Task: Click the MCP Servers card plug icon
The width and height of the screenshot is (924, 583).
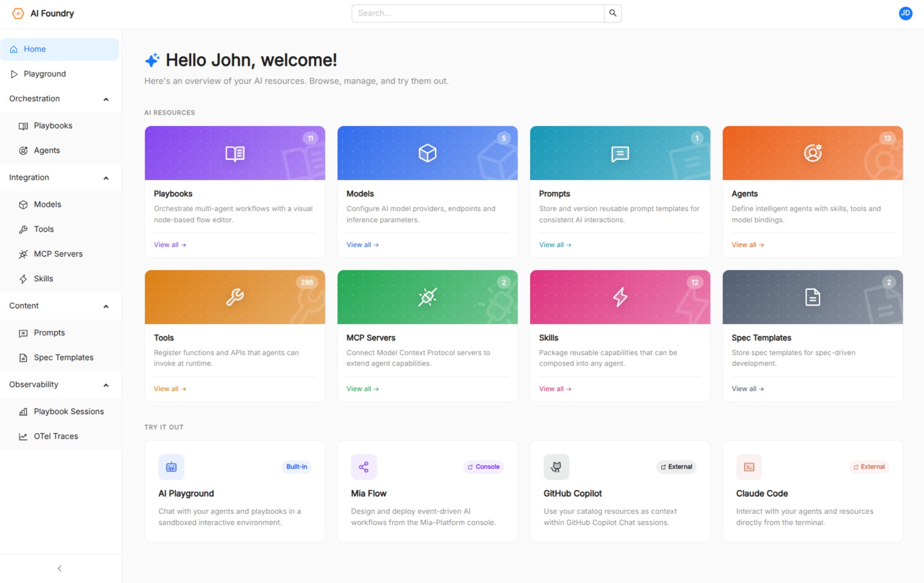Action: point(428,297)
